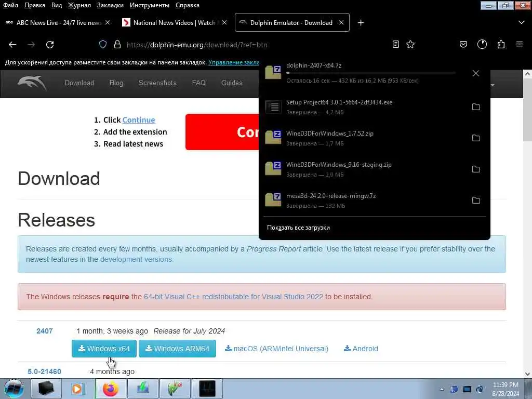
Task: Open the extensions puzzle icon
Action: coord(501,45)
